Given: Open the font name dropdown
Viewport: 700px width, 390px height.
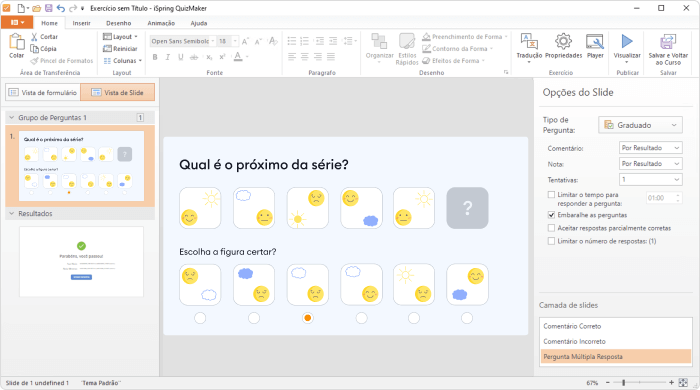Looking at the screenshot, I should (213, 41).
